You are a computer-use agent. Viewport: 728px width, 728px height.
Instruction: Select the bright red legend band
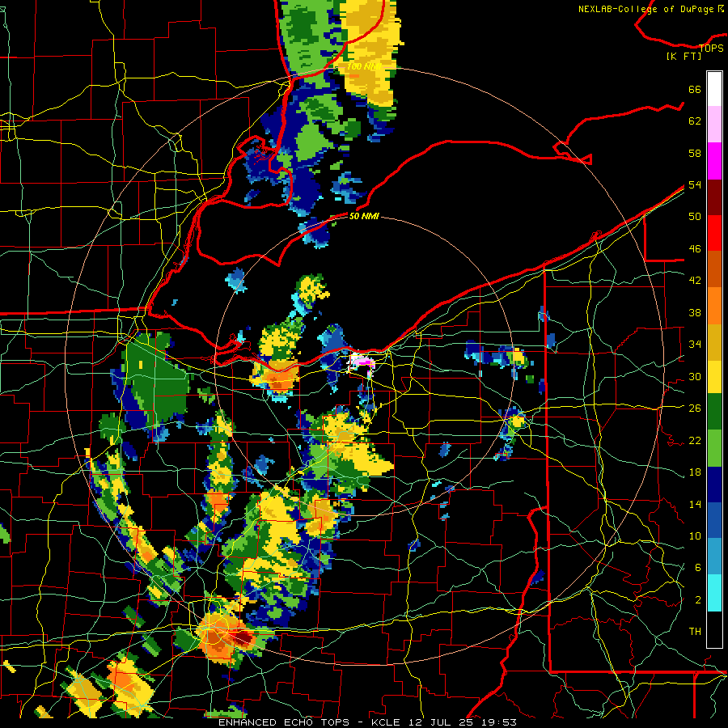point(714,233)
